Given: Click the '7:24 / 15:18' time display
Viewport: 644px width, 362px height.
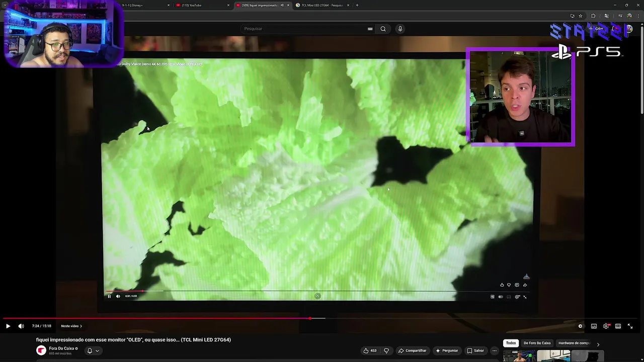Looking at the screenshot, I should [41, 326].
